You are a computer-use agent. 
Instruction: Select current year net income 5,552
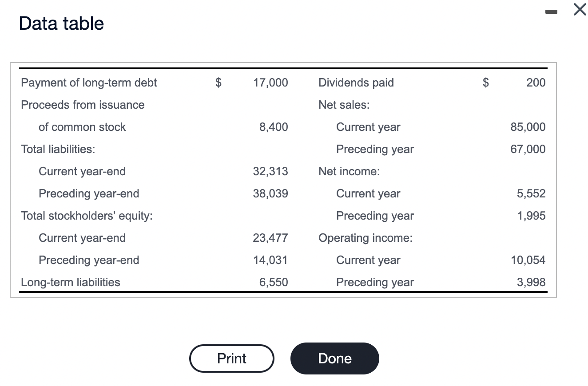(x=533, y=193)
